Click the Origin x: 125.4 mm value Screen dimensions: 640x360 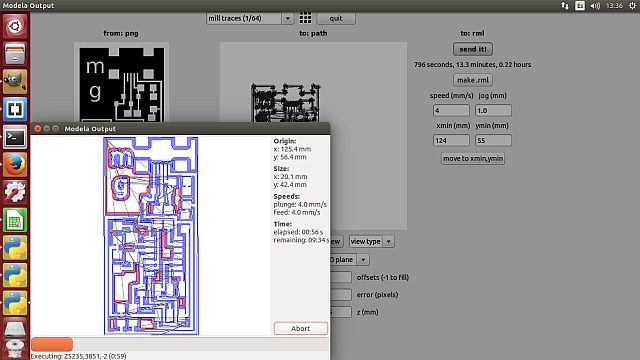point(292,149)
